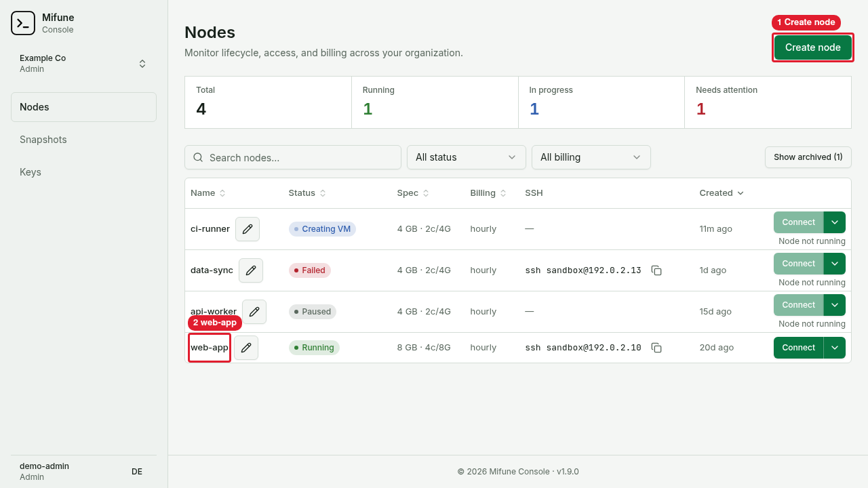868x488 pixels.
Task: Click the Failed status badge
Action: pos(309,270)
